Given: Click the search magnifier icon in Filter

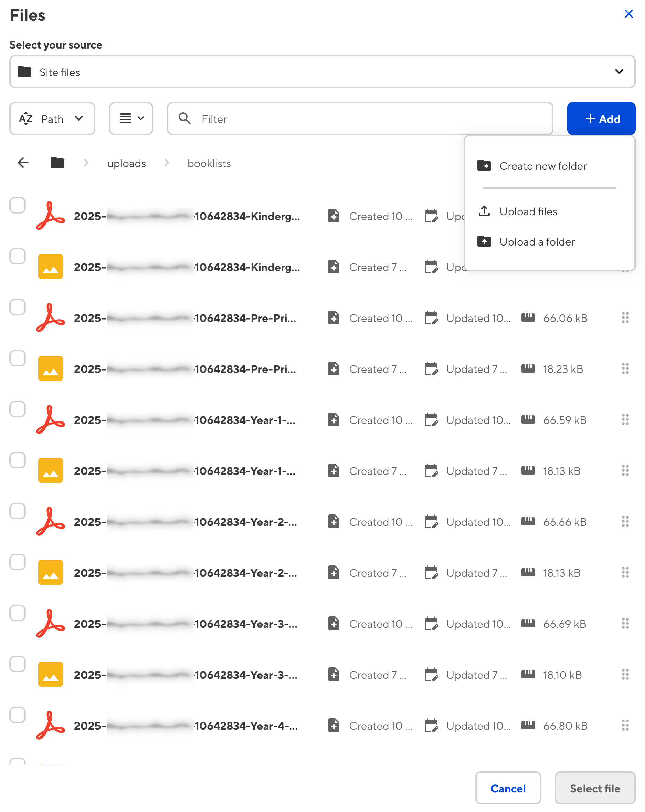Looking at the screenshot, I should [184, 119].
